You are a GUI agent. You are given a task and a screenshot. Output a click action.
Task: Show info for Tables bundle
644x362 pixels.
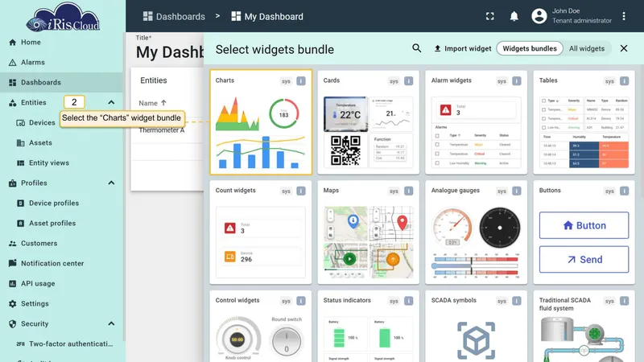(625, 81)
